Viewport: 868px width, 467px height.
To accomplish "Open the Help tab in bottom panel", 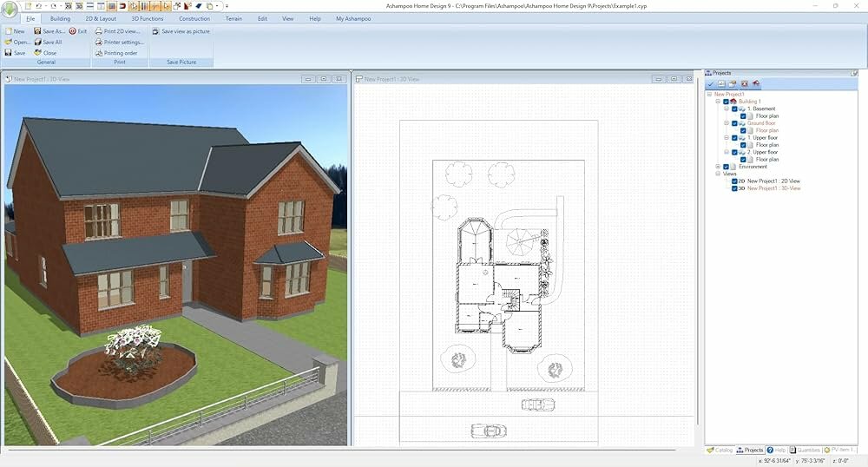I will coord(776,450).
